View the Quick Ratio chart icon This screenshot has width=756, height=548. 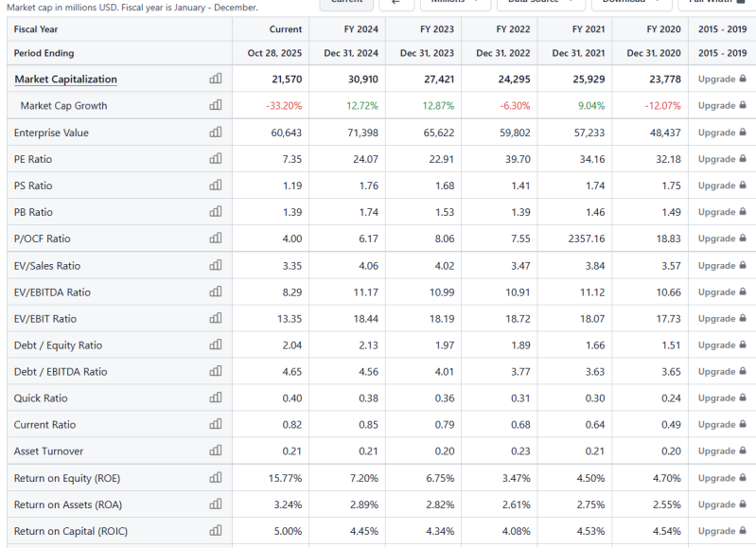click(215, 398)
